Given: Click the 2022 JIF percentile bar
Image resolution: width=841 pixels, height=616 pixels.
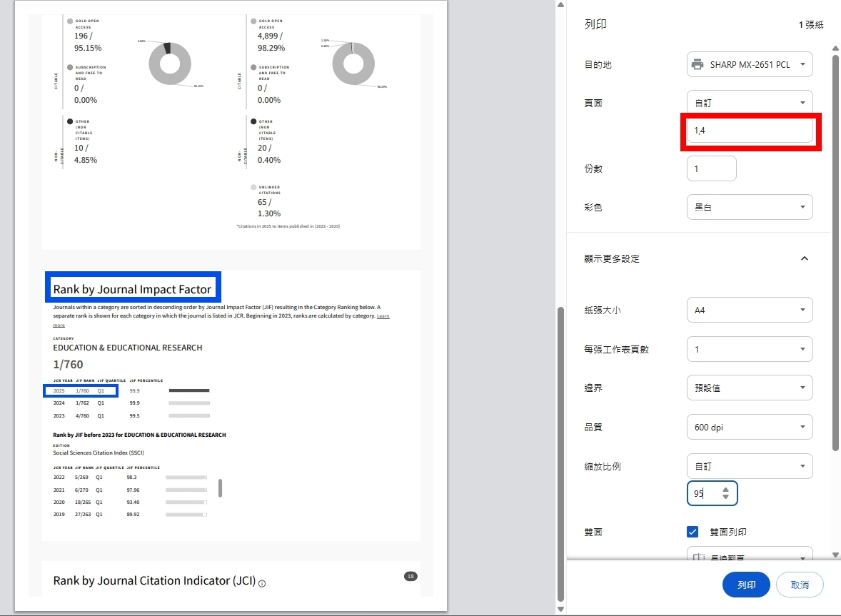Looking at the screenshot, I should [x=186, y=477].
